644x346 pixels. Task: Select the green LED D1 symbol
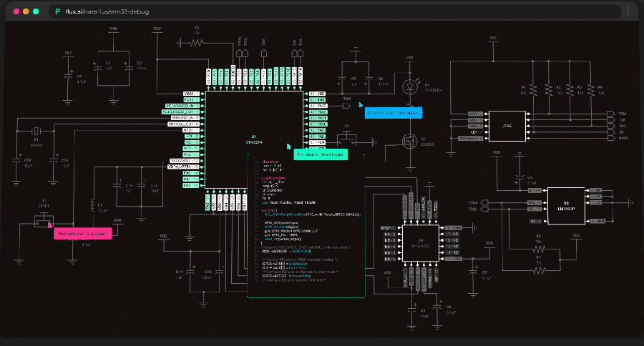tap(410, 86)
